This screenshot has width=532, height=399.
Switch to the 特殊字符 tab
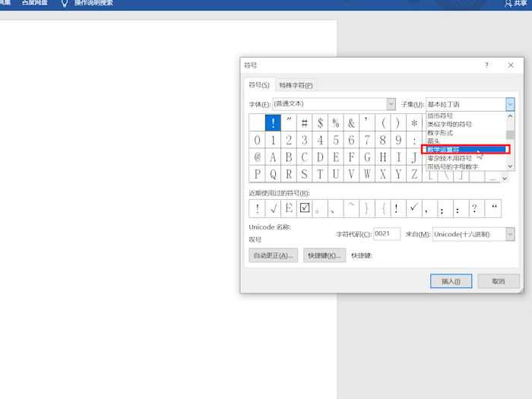[x=296, y=85]
